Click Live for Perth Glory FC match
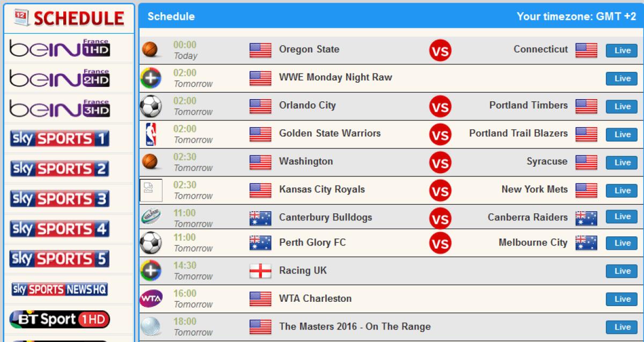This screenshot has width=644, height=342. 621,242
